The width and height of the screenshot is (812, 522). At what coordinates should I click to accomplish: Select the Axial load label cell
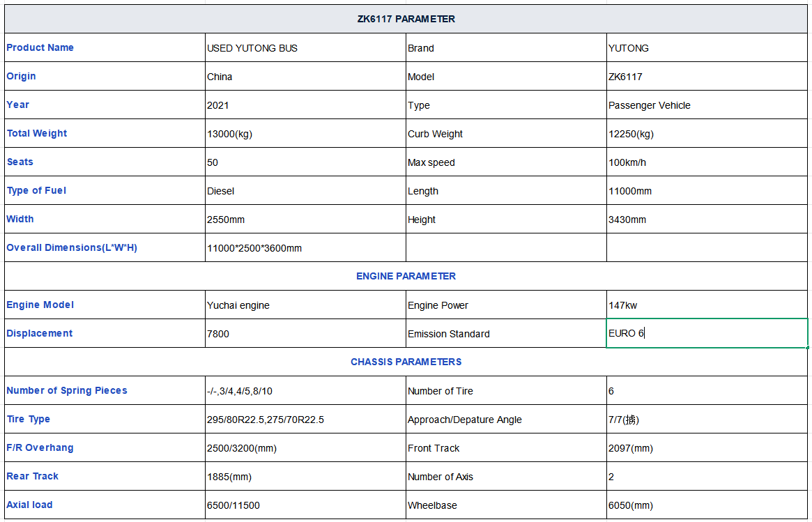[x=105, y=505]
